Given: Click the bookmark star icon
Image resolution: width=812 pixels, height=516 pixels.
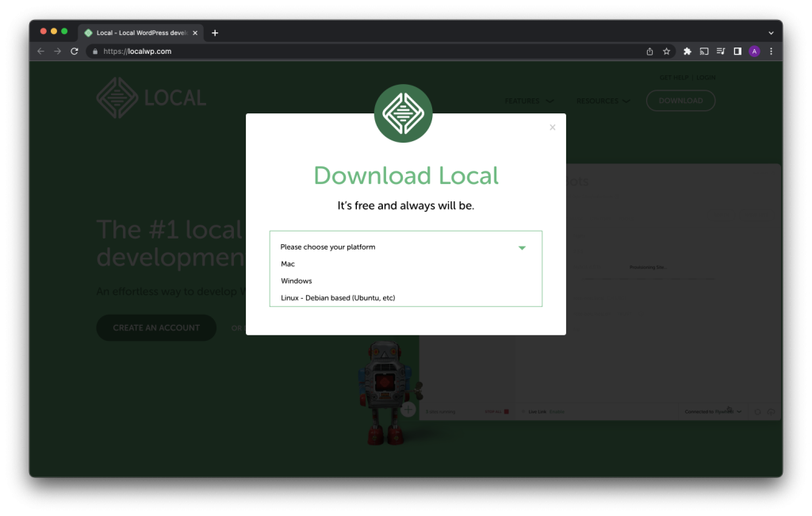Looking at the screenshot, I should coord(667,52).
